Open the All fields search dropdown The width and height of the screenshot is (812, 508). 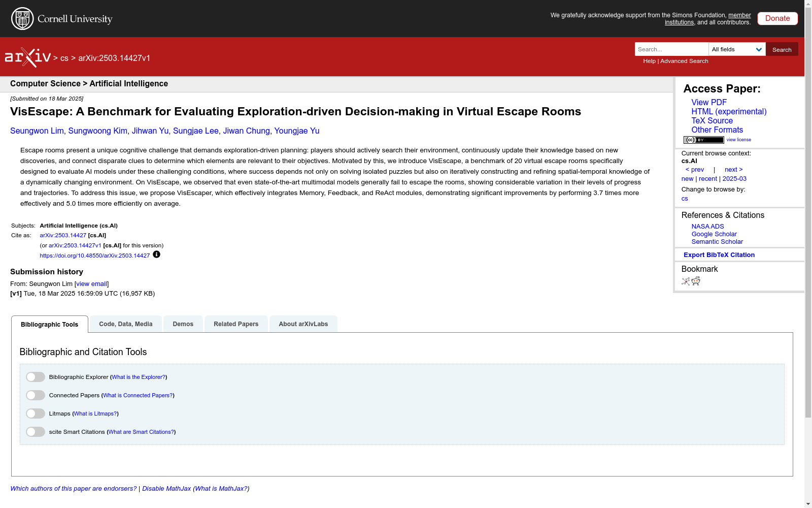coord(737,49)
